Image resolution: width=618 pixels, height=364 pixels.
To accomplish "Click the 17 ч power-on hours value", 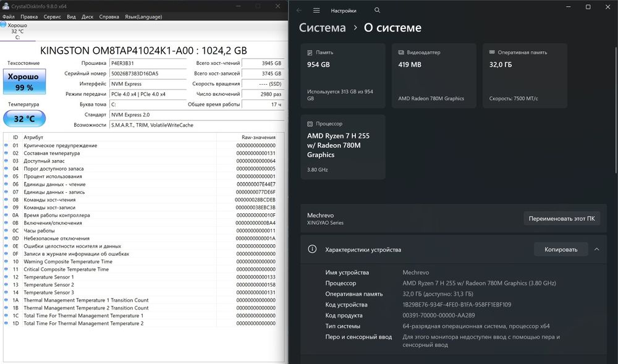I will 263,104.
